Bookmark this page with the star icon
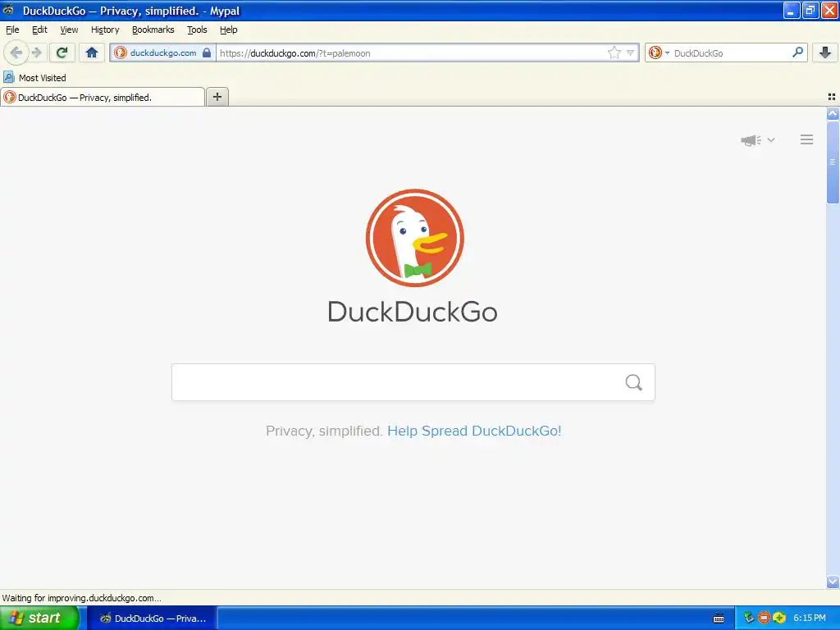 pos(614,52)
